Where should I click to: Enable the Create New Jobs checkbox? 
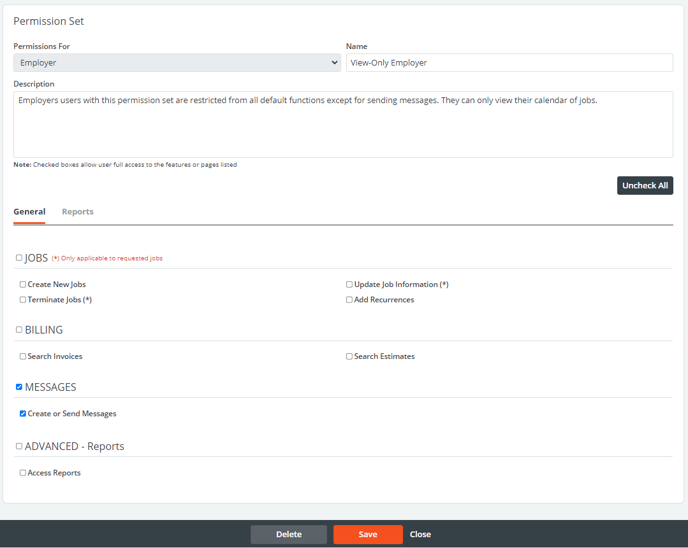point(23,285)
